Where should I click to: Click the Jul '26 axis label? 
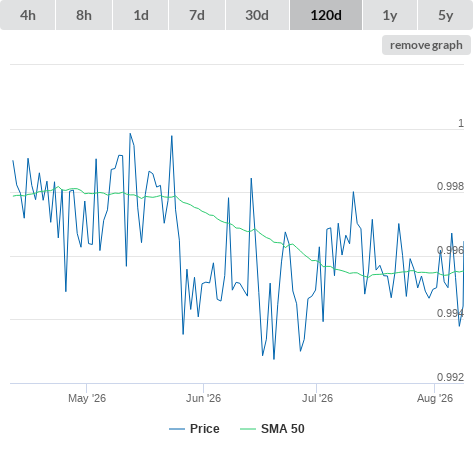click(317, 398)
